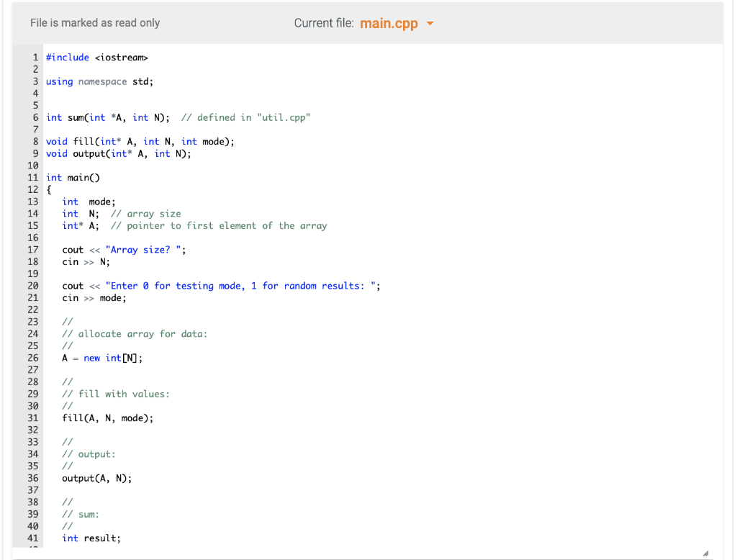Click the 'int result;' declaration
This screenshot has width=737, height=560.
[x=91, y=538]
